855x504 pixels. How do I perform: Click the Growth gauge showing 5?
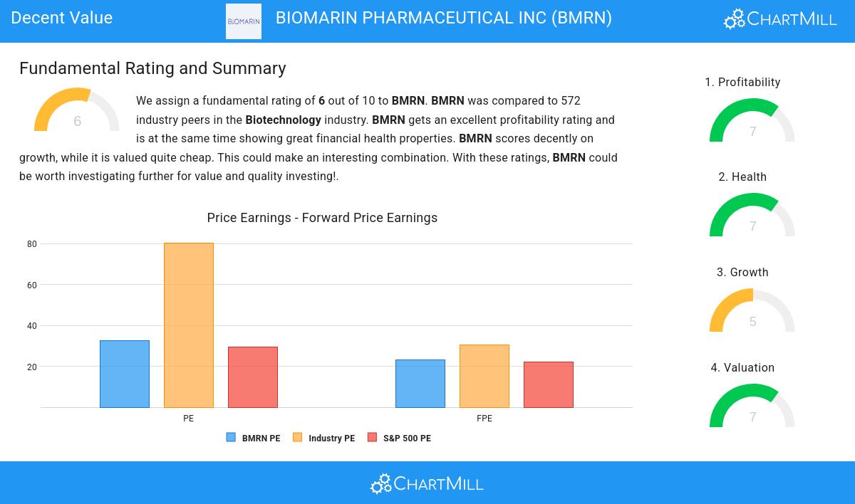click(752, 313)
